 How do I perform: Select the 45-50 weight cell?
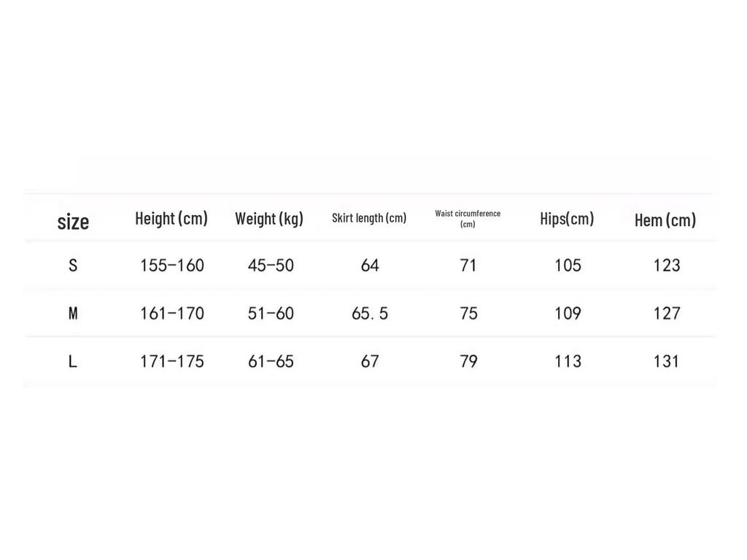(x=271, y=265)
